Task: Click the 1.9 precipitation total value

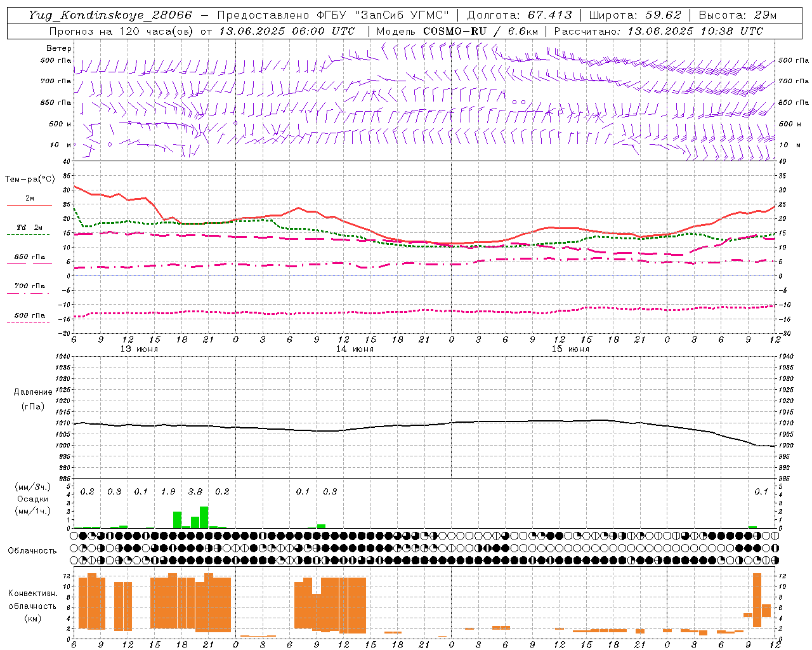Action: [168, 492]
